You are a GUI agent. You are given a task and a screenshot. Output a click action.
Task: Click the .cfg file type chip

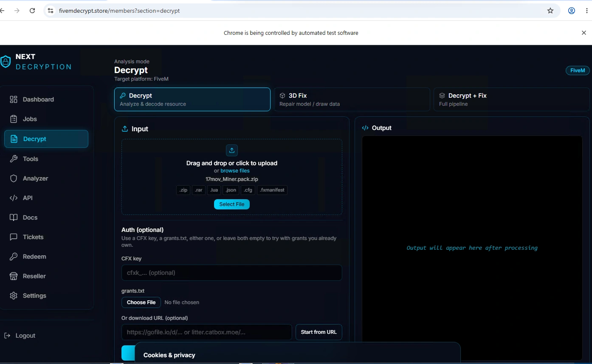tap(248, 190)
